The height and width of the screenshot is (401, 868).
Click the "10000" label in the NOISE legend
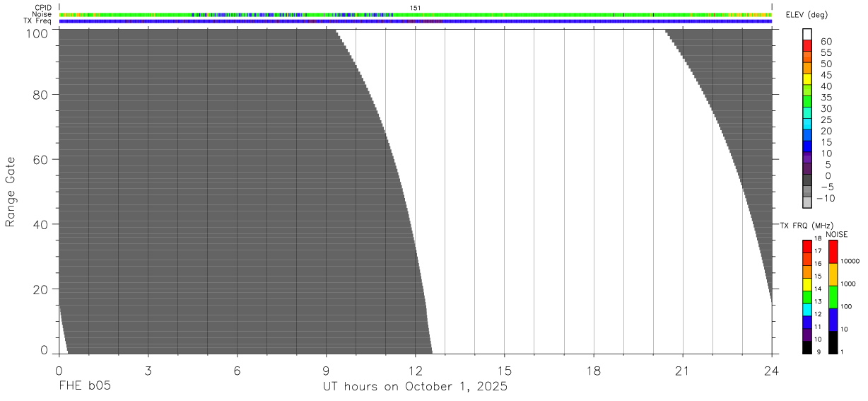click(850, 261)
